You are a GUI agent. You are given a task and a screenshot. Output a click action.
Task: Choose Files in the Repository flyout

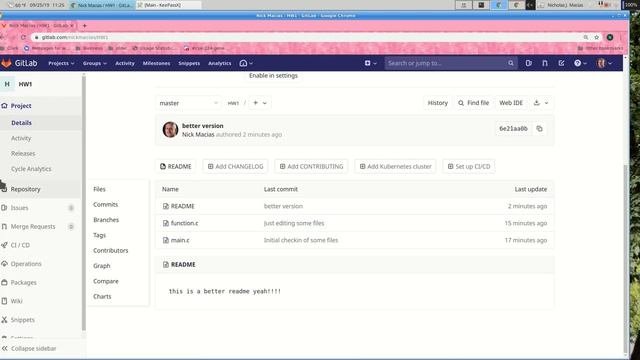click(99, 189)
